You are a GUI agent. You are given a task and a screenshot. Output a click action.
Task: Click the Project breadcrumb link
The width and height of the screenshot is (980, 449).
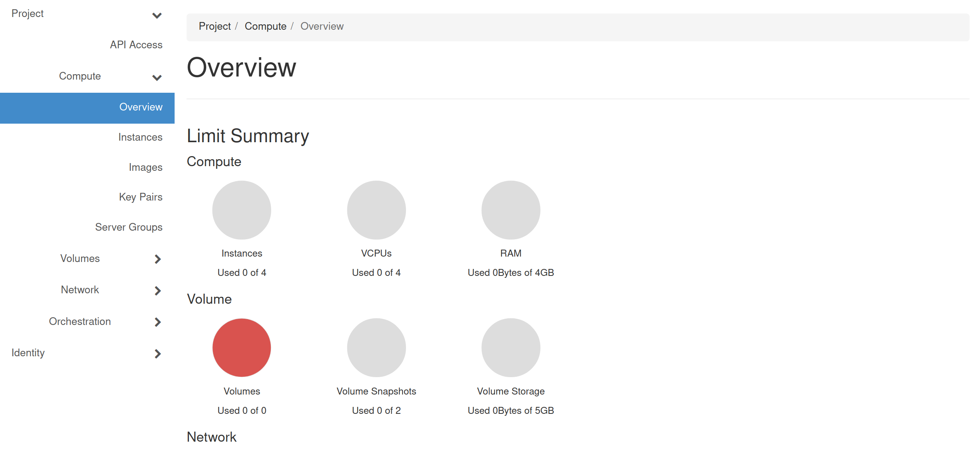(x=215, y=26)
